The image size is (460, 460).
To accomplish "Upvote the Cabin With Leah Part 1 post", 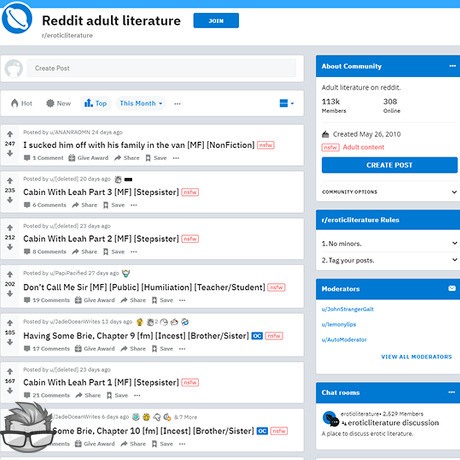I will click(x=10, y=371).
